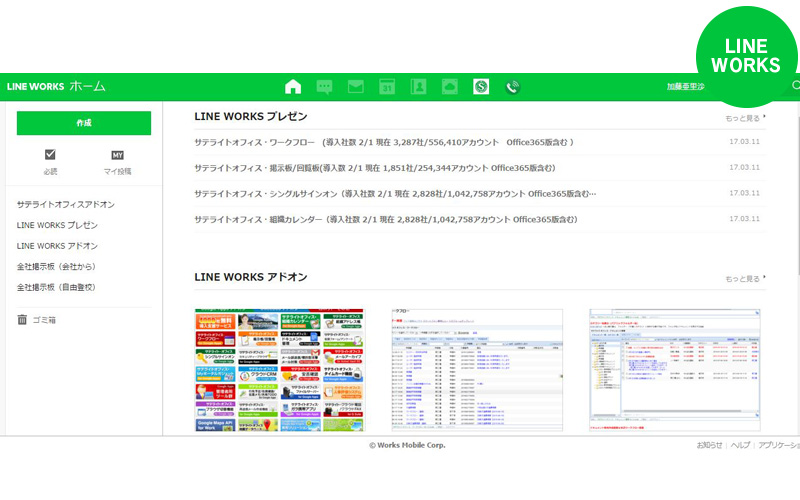Open the Calendar icon
800x500 pixels.
tap(387, 87)
